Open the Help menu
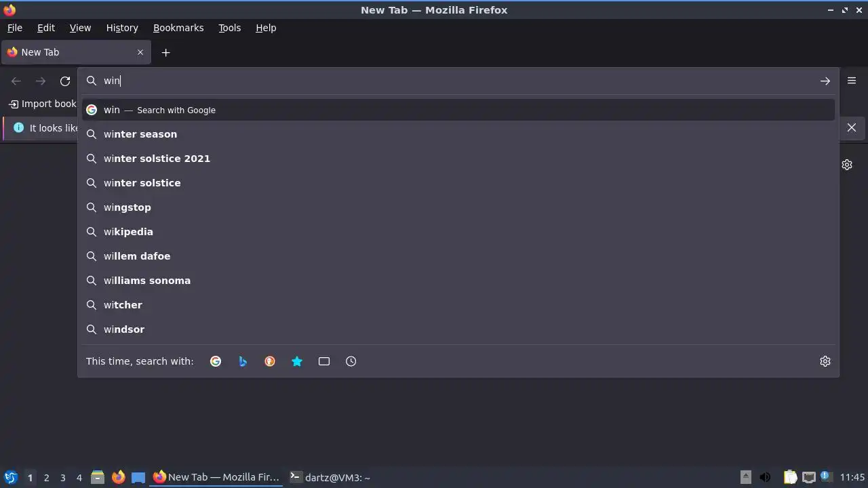This screenshot has height=488, width=868. coord(266,28)
